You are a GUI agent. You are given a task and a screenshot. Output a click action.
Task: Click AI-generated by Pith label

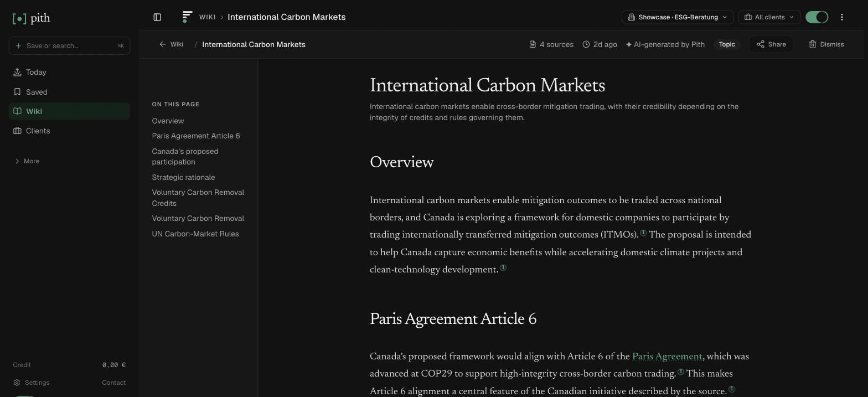(669, 44)
